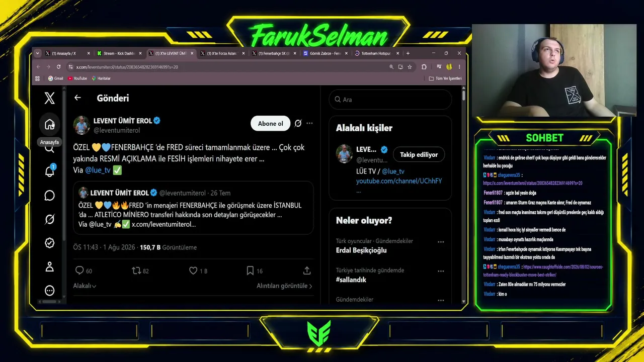This screenshot has width=644, height=362.
Task: Open the youtube.com/channel link in Alakalı kişiler
Action: pos(399,180)
